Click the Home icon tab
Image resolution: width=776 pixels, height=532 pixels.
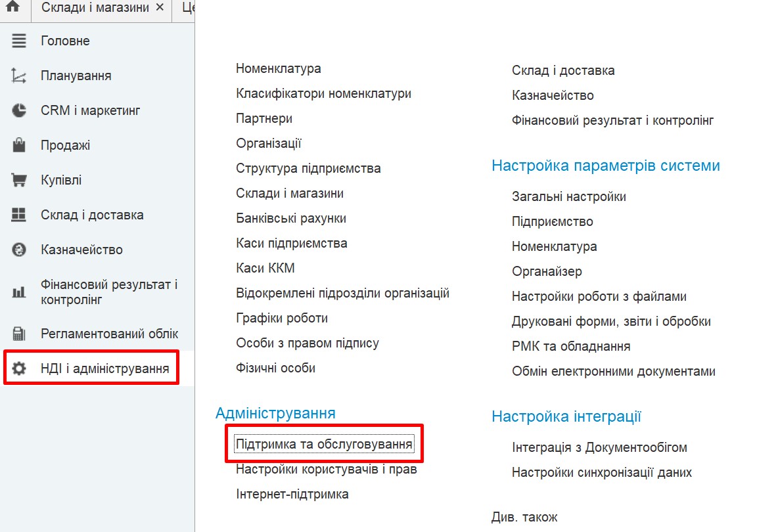13,7
